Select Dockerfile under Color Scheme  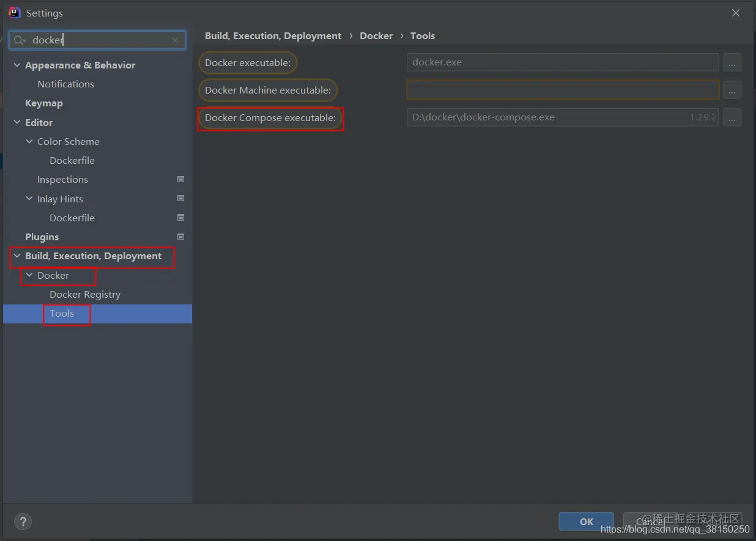pos(72,160)
